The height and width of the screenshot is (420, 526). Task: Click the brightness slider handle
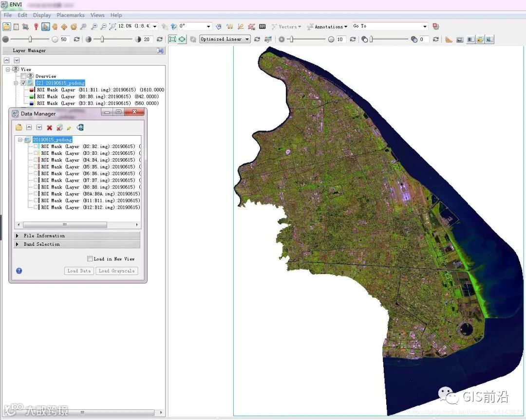[30, 39]
